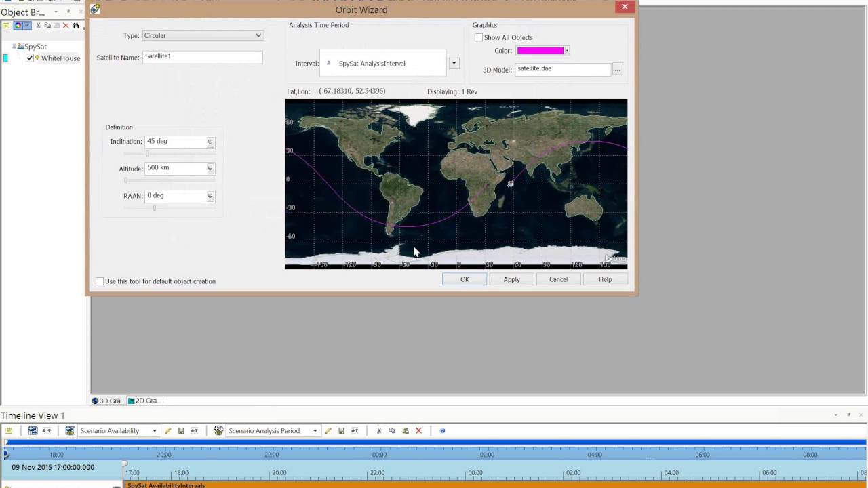Click the Satellite Name text field
Image resolution: width=868 pixels, height=488 pixels.
pyautogui.click(x=202, y=57)
